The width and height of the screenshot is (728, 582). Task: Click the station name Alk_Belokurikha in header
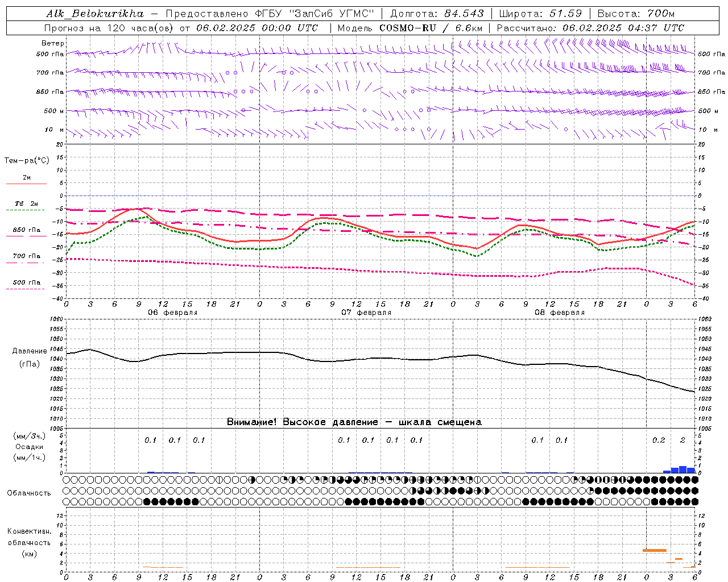point(95,13)
